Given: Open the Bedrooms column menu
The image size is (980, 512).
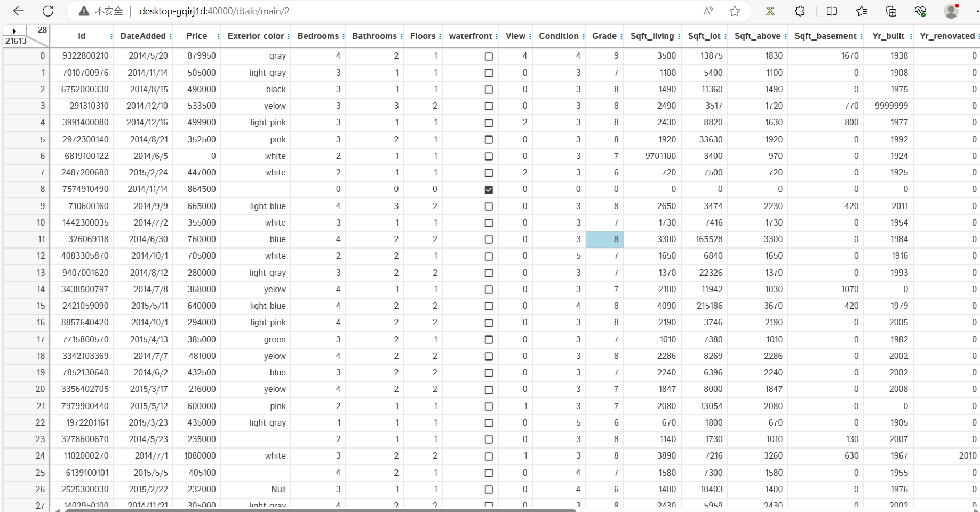Looking at the screenshot, I should coord(344,36).
